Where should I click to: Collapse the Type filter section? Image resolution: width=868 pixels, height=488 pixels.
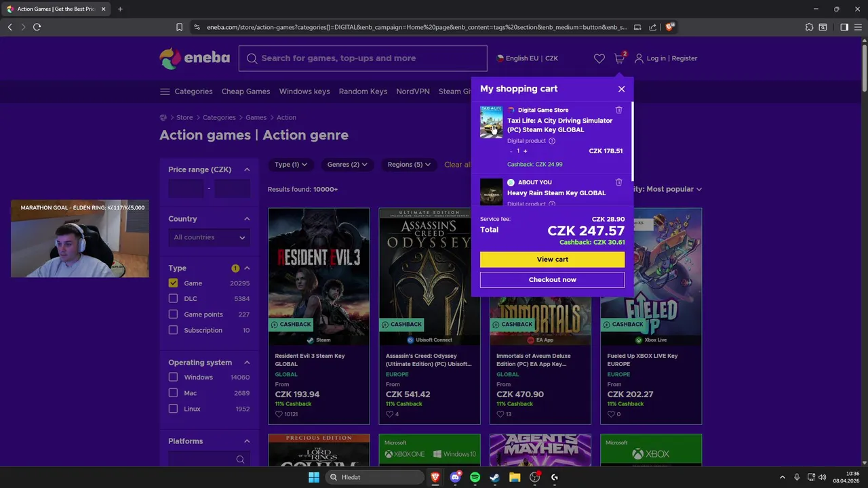coord(247,268)
